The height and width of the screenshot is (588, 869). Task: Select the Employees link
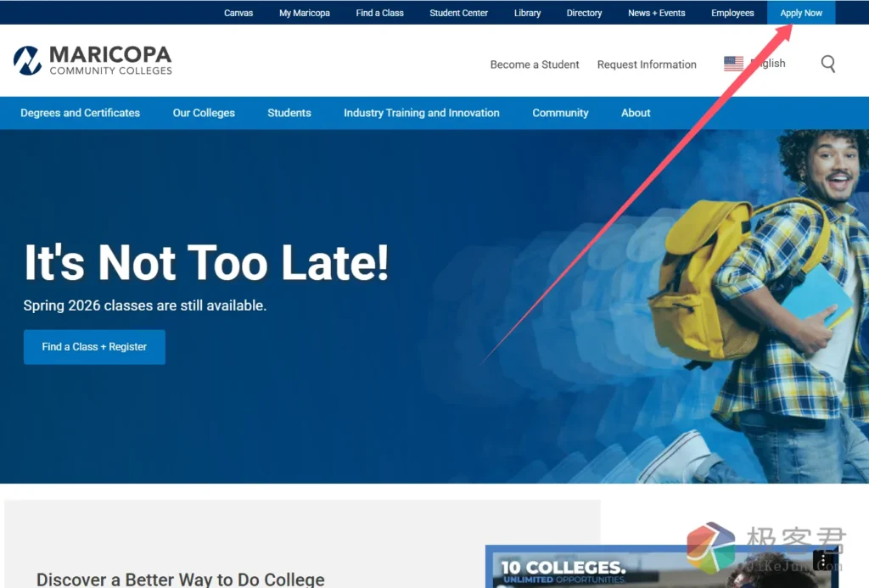pos(732,13)
